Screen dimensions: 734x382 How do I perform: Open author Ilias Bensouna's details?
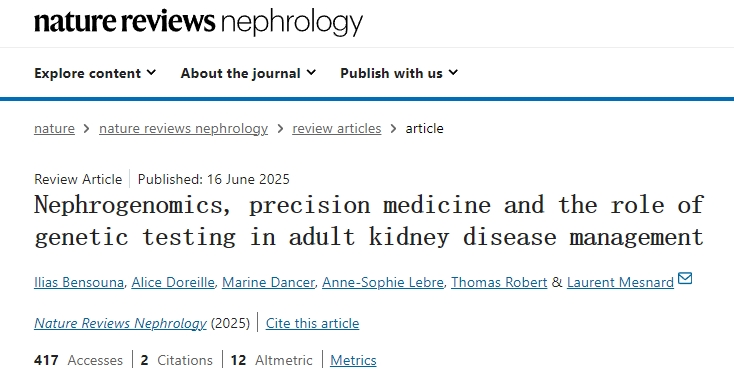click(x=79, y=282)
